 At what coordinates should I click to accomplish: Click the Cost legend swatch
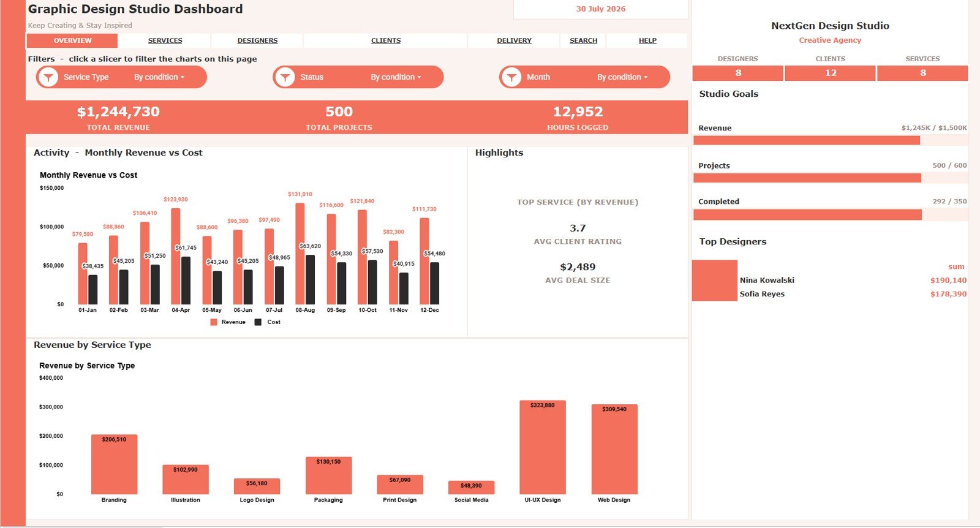[x=258, y=322]
